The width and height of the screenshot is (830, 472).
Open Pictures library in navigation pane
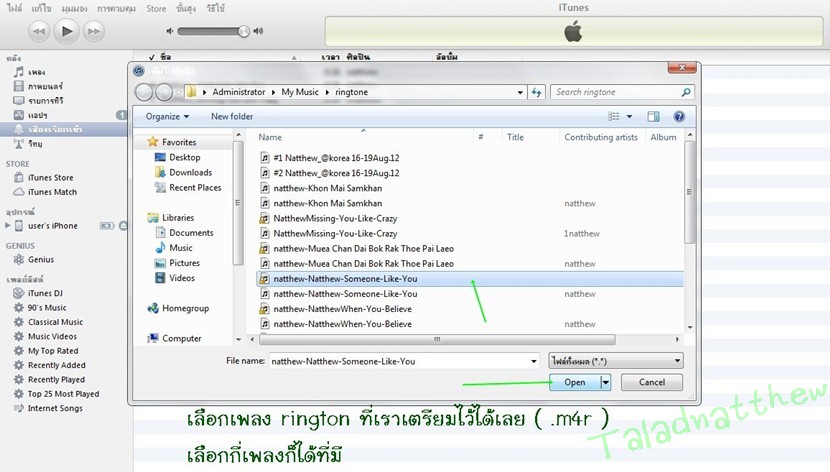tap(177, 263)
